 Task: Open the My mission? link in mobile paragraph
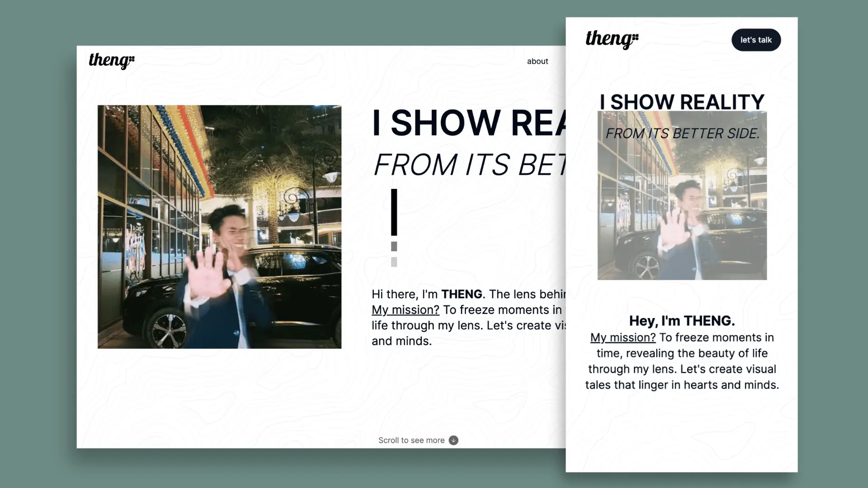(x=623, y=337)
